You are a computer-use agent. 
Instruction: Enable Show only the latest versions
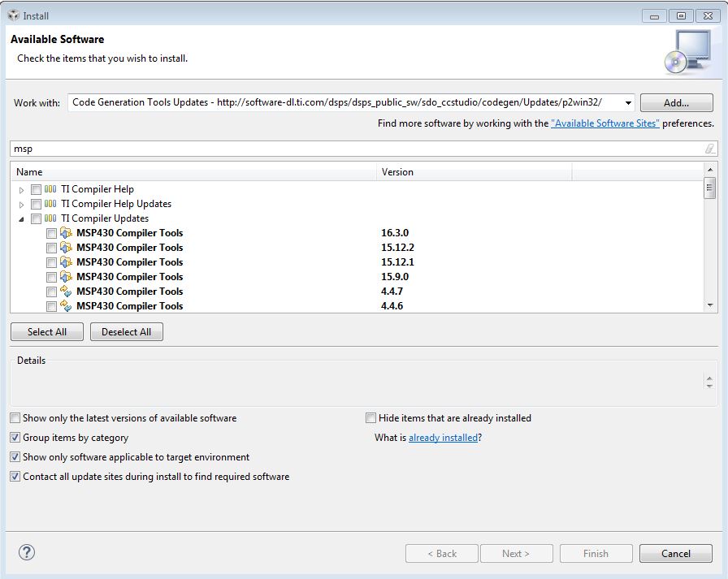click(x=15, y=418)
